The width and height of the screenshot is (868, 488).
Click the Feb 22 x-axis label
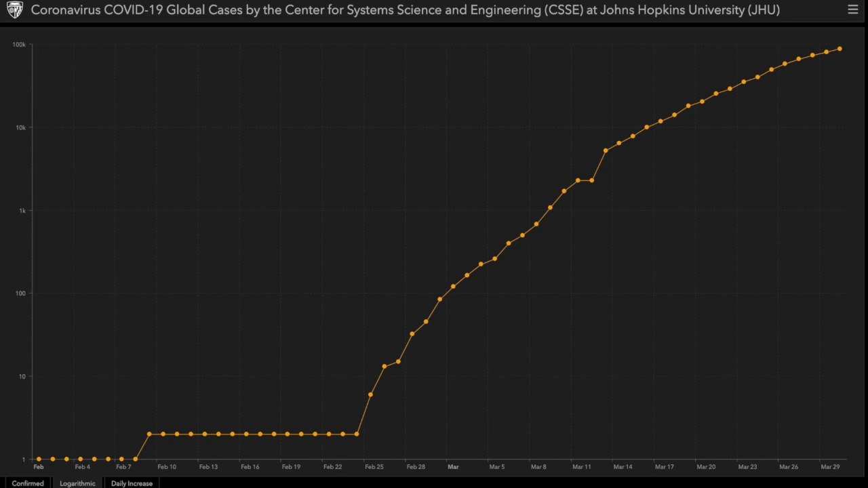(333, 467)
